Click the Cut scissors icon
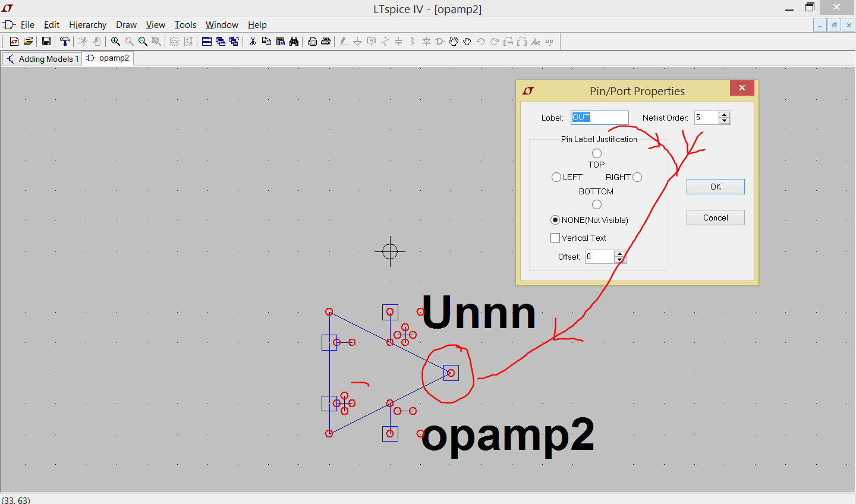The image size is (856, 504). click(x=253, y=41)
